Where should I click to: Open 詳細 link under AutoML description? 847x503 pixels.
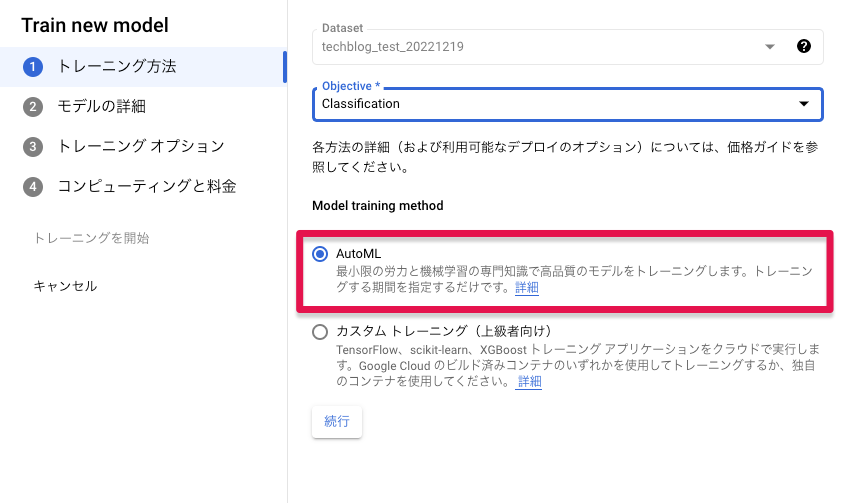click(x=527, y=288)
